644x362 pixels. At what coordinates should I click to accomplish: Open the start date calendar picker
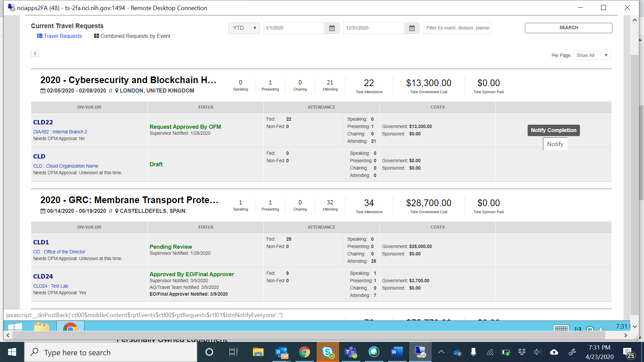[x=332, y=28]
